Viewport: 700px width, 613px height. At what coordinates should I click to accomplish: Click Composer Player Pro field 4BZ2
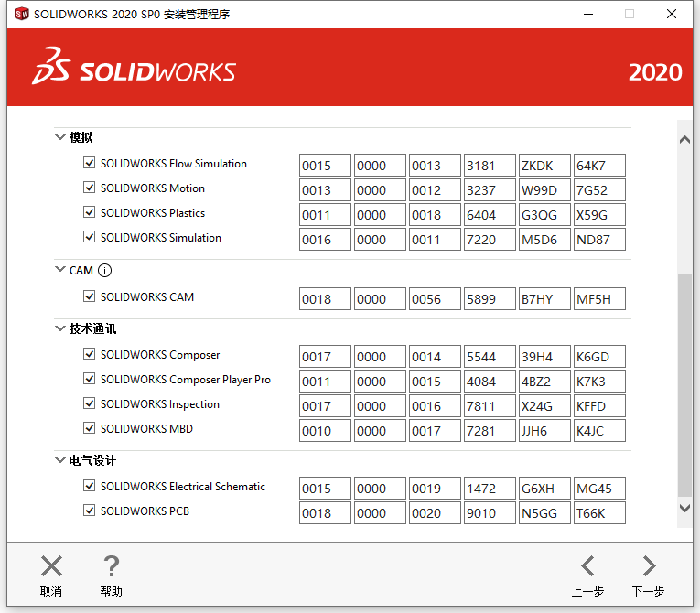click(x=544, y=382)
